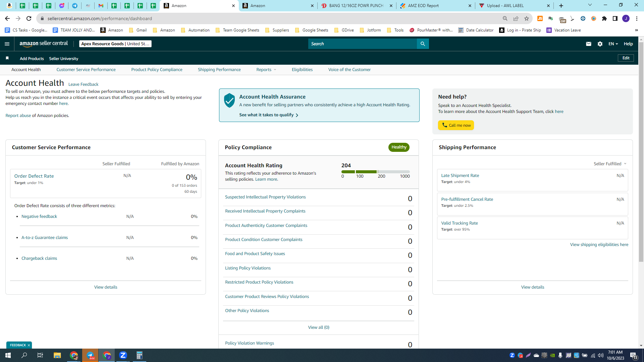Open Zoom from the taskbar

(x=123, y=355)
